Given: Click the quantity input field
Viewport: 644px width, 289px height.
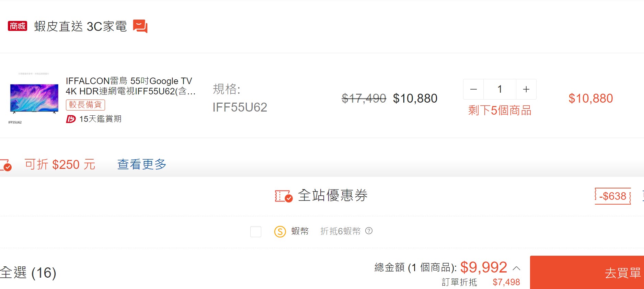Looking at the screenshot, I should click(x=500, y=89).
